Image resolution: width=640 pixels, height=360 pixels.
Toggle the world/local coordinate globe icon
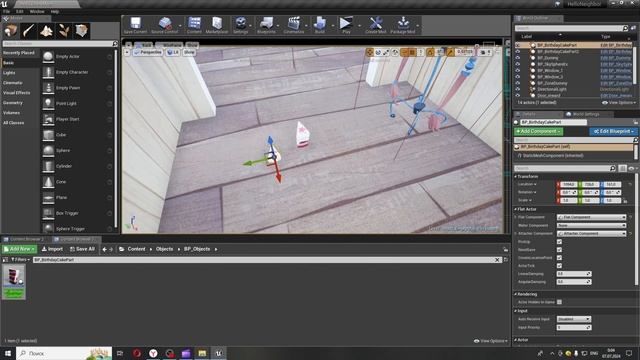pos(395,52)
